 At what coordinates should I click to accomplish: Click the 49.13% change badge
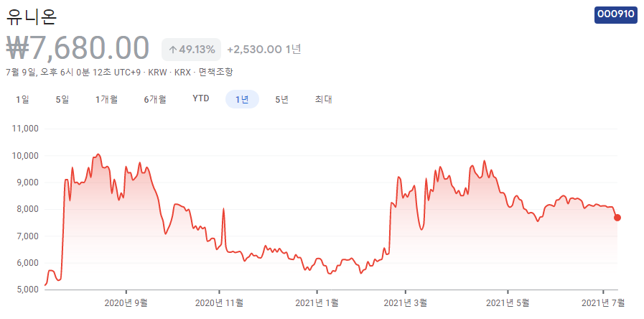192,50
